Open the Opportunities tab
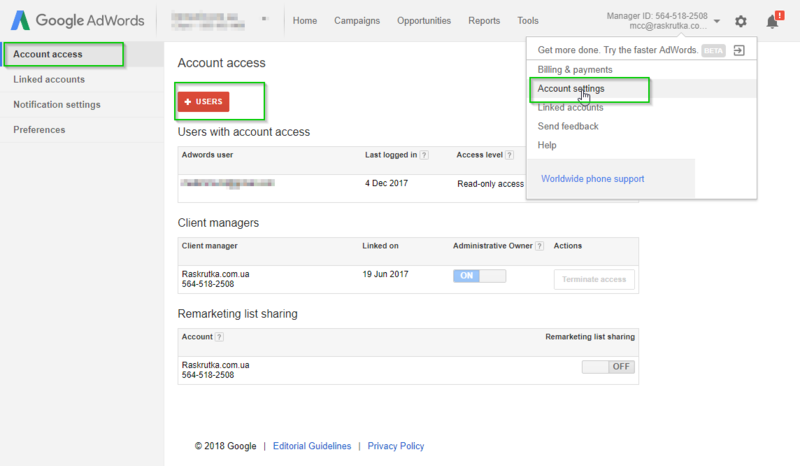800x466 pixels. click(424, 21)
